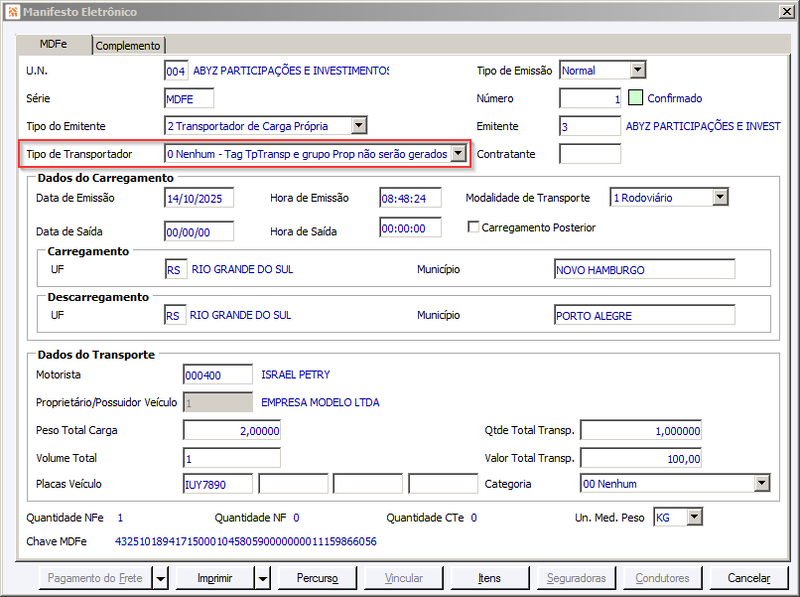This screenshot has height=597, width=800.
Task: Click the Qtde Total Transp. field
Action: click(x=641, y=430)
